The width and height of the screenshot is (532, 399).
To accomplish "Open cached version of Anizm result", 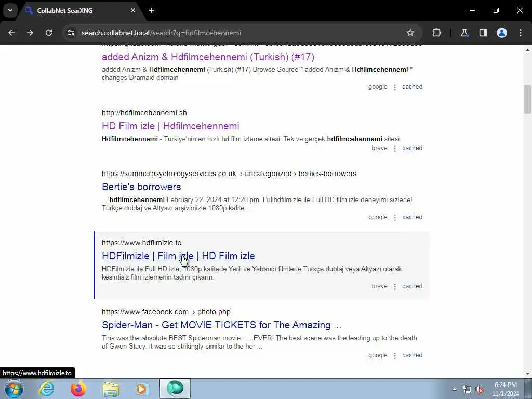I will [412, 87].
